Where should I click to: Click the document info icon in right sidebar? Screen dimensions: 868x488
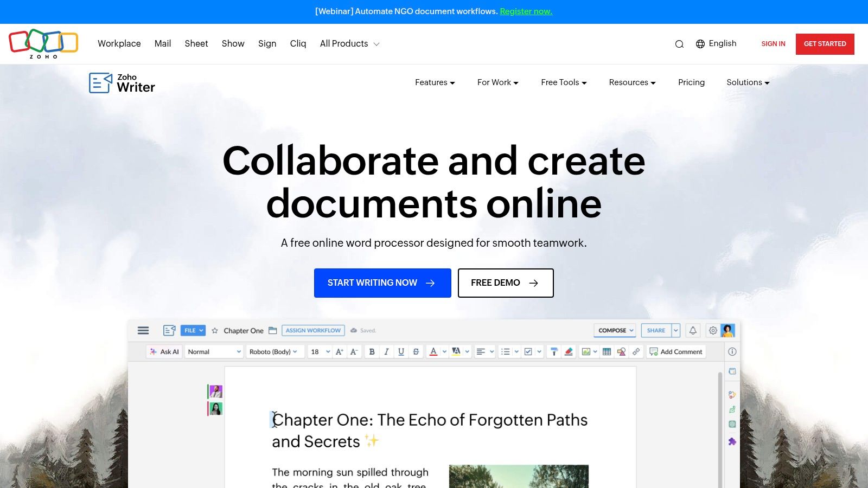coord(732,351)
